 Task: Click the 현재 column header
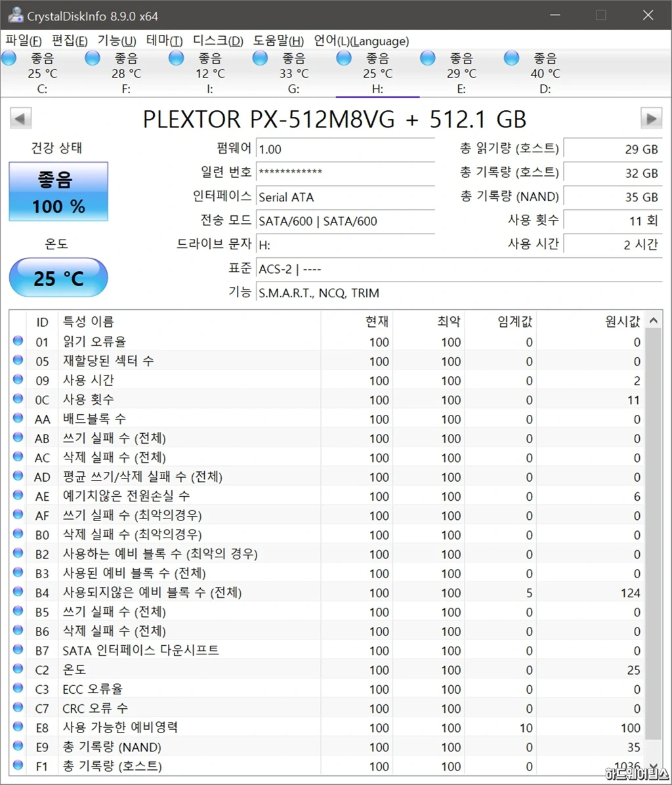click(356, 322)
